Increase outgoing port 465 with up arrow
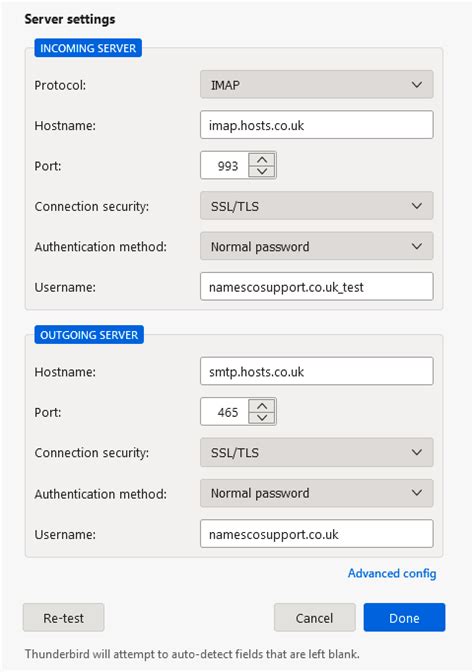Screen dimensions: 474x672 tap(262, 406)
